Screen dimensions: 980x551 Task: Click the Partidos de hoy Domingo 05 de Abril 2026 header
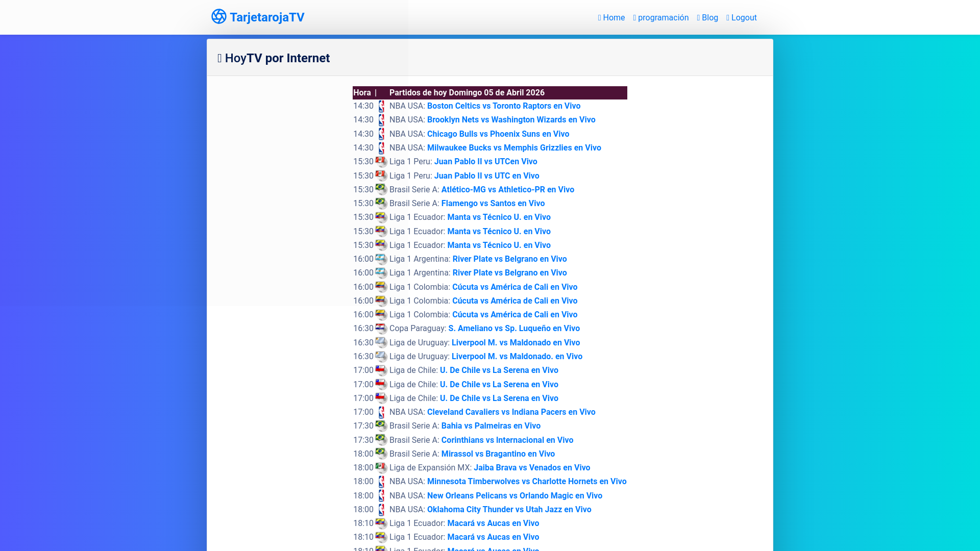point(467,93)
